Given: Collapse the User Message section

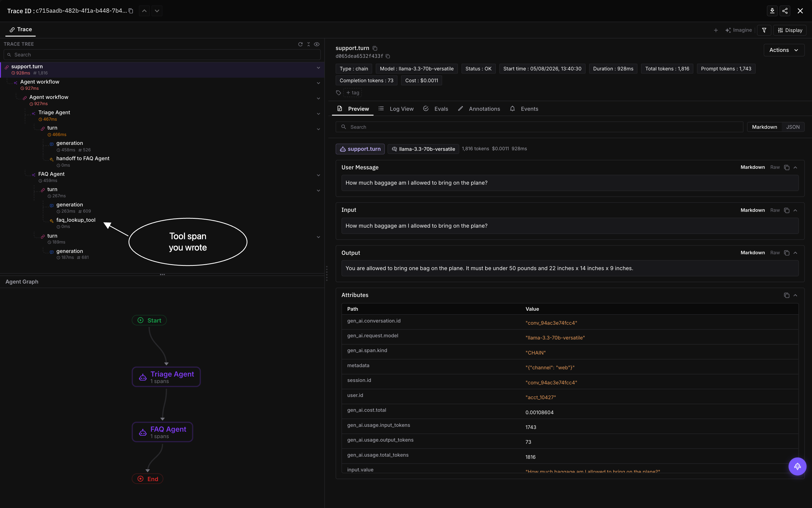Looking at the screenshot, I should coord(795,167).
